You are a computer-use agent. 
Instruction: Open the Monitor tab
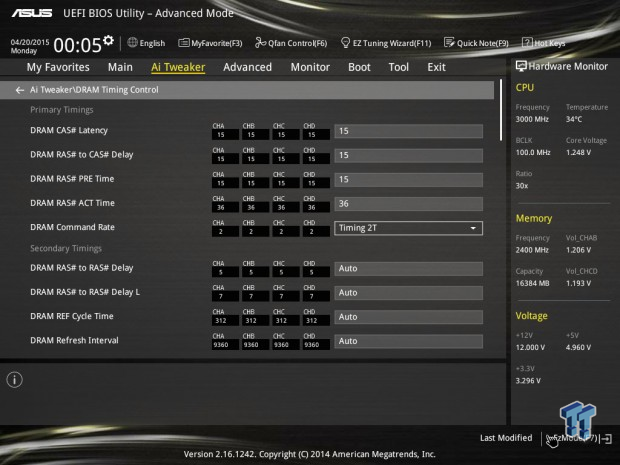(x=310, y=67)
